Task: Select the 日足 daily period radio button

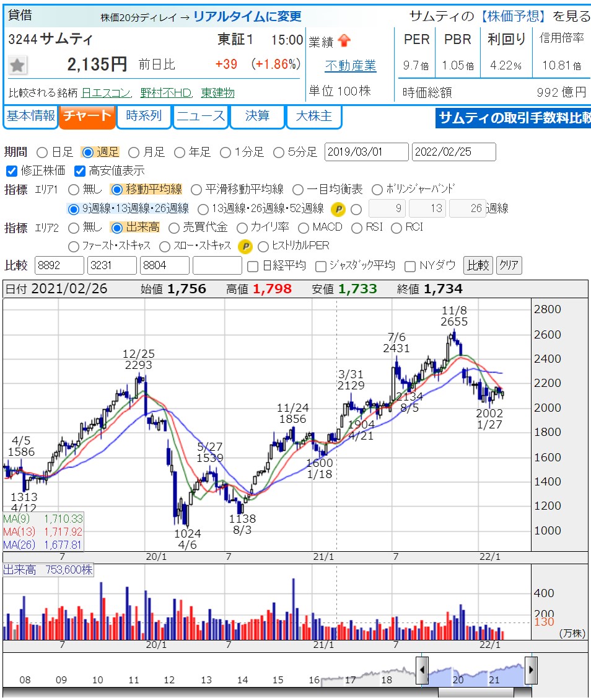Action: coord(42,152)
